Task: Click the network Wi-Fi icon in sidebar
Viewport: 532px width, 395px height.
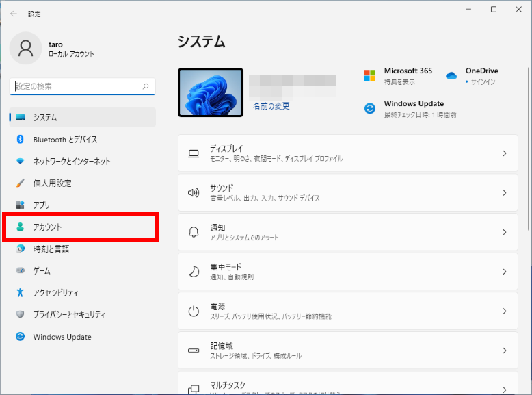Action: tap(21, 161)
